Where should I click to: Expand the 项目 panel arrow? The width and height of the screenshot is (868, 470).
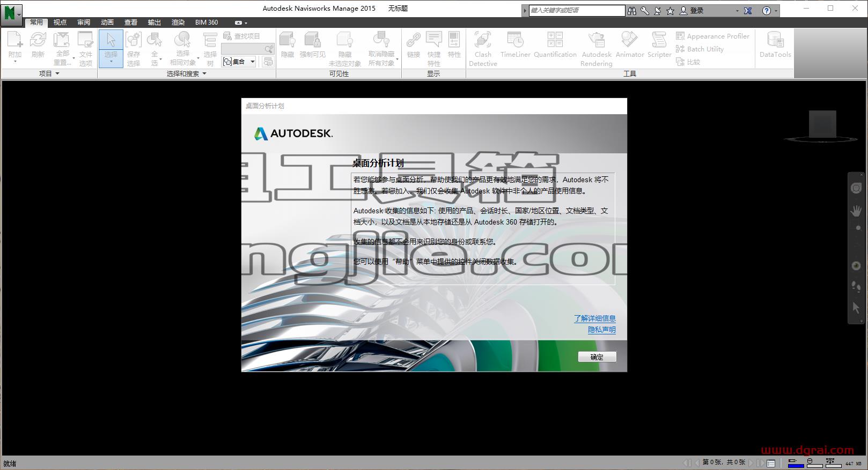(x=57, y=74)
